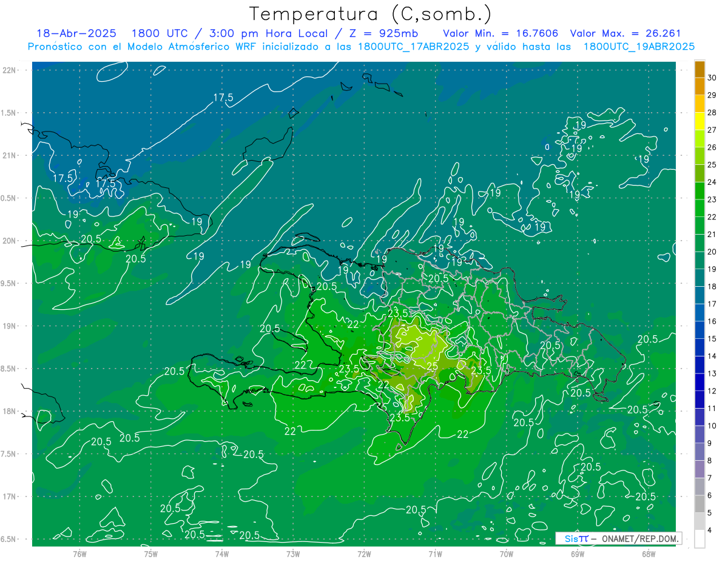Image resolution: width=728 pixels, height=562 pixels.
Task: Pick the dark blue swatch between 12 and 13
Action: point(700,383)
